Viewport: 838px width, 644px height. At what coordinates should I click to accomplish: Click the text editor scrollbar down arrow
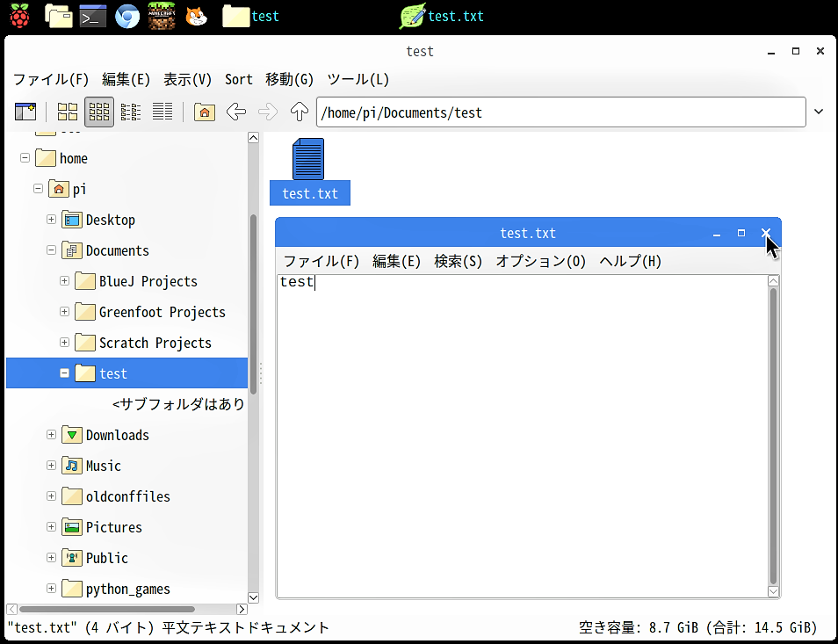pos(773,591)
